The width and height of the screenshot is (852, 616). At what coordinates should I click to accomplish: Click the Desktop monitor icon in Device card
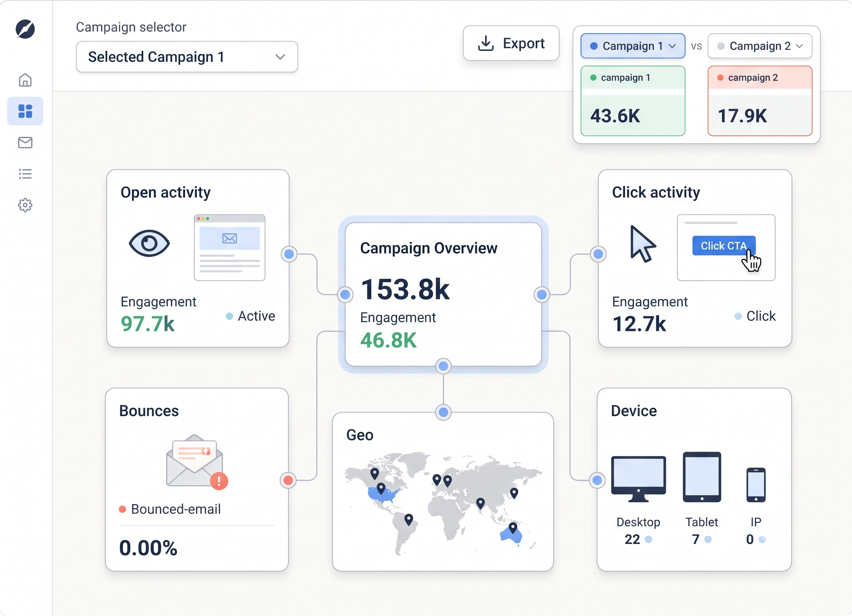(638, 479)
